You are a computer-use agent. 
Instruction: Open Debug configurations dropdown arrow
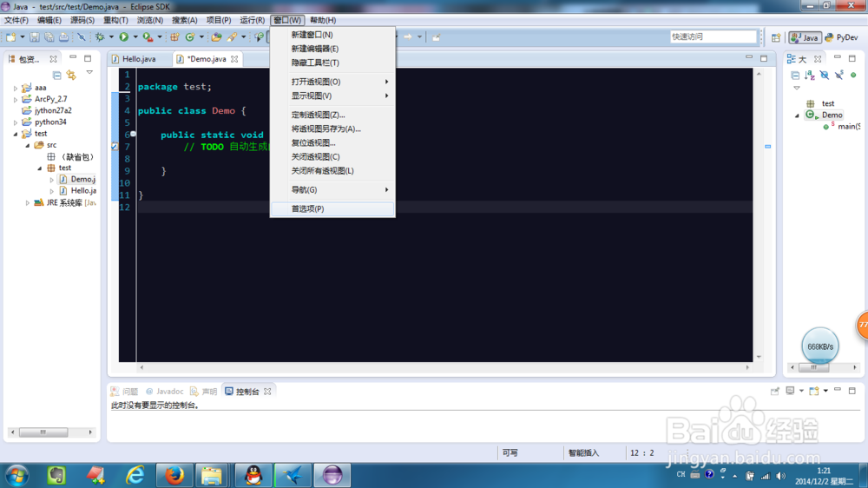(x=111, y=37)
